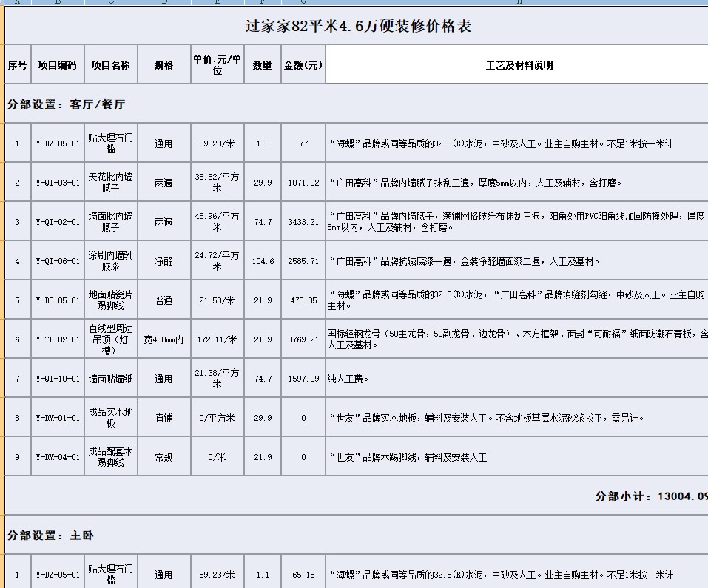This screenshot has height=588, width=708.
Task: Select the 国标轻钢龙骨 description cell
Action: click(x=517, y=339)
